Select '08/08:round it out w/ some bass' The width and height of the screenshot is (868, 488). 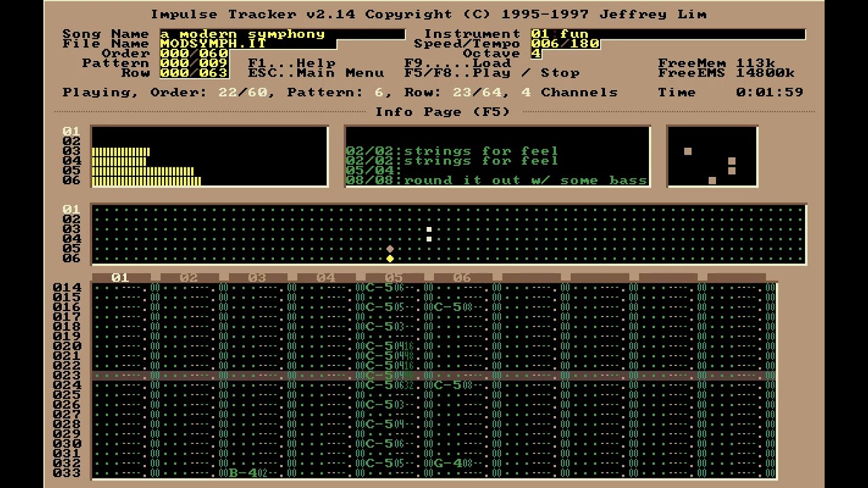coord(496,180)
